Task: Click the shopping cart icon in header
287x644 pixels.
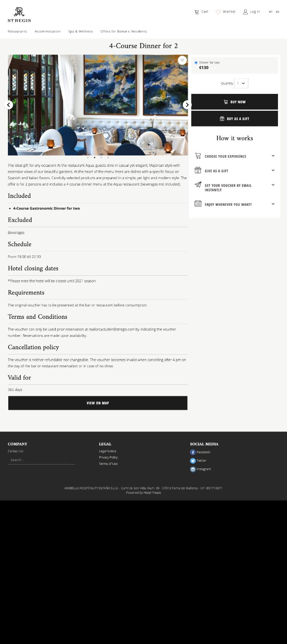Action: [x=196, y=12]
